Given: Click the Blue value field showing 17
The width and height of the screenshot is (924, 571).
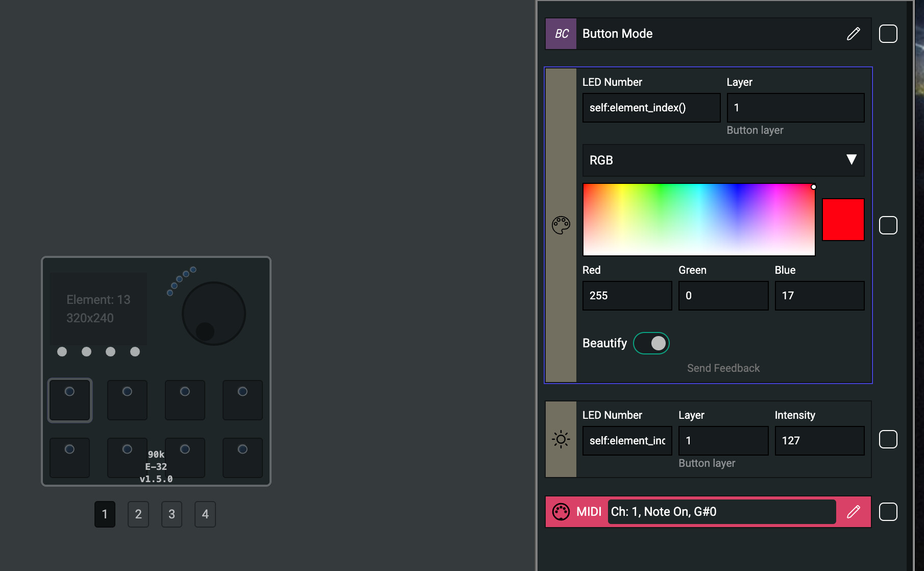Looking at the screenshot, I should (819, 296).
